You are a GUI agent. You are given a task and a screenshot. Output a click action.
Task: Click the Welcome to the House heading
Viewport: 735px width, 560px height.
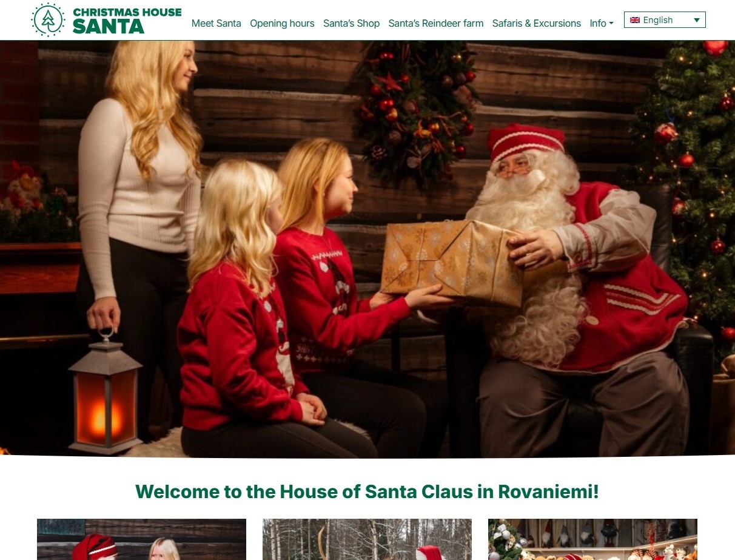[x=367, y=491]
